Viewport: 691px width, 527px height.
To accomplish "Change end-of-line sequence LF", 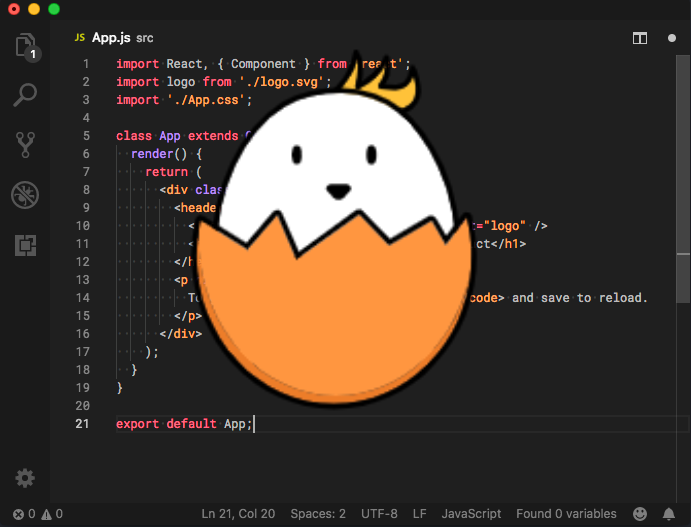I will click(x=420, y=514).
